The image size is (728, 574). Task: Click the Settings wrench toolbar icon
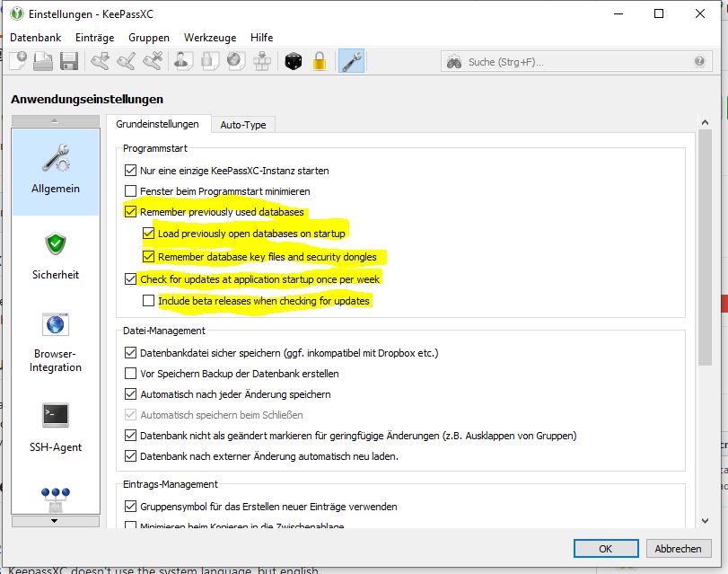[352, 61]
